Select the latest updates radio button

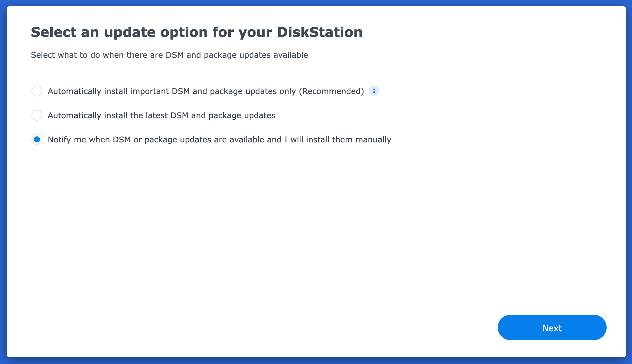click(x=37, y=115)
